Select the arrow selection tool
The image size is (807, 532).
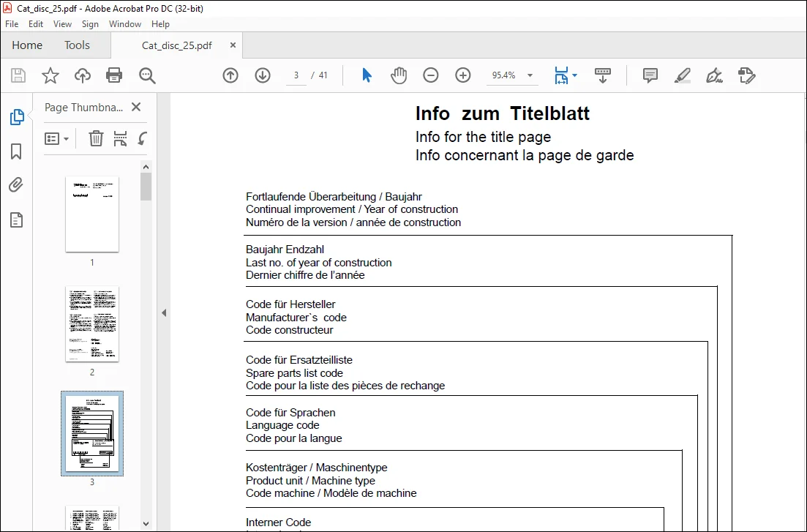tap(367, 75)
